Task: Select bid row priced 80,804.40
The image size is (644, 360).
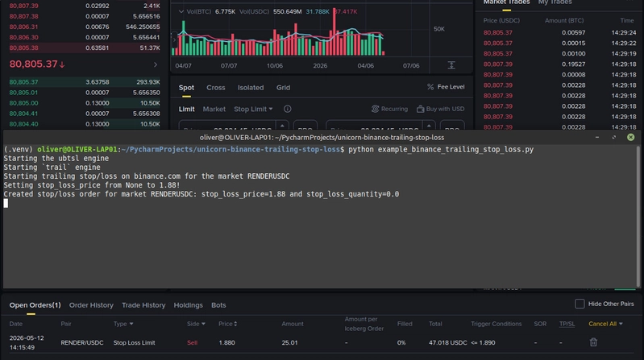Action: pyautogui.click(x=84, y=124)
